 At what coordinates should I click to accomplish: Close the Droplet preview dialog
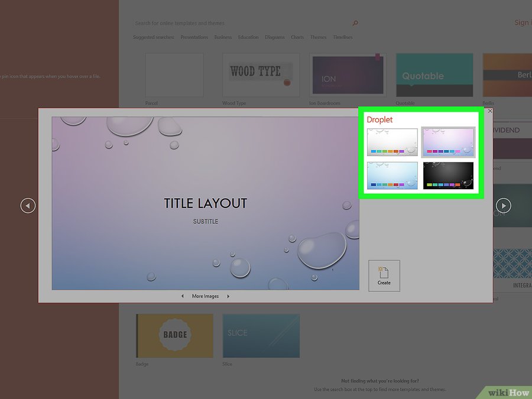coord(490,111)
